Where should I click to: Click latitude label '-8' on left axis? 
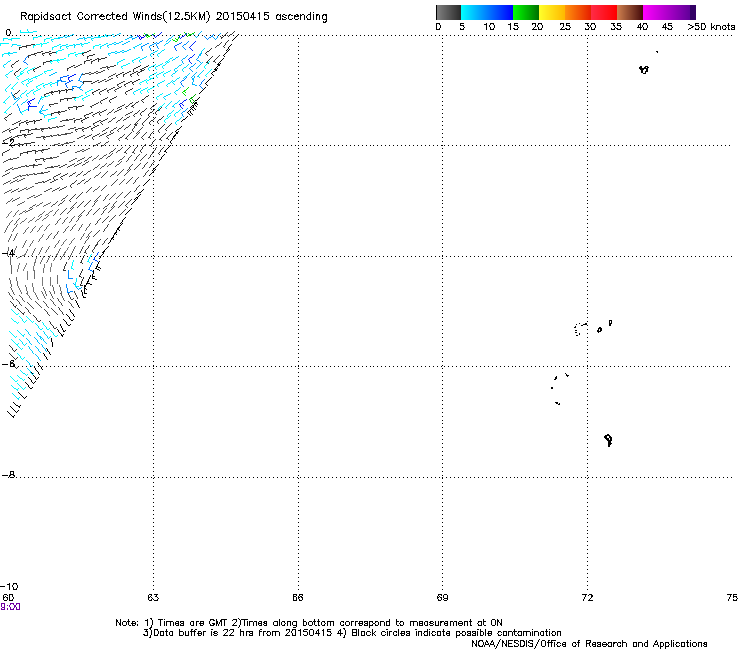8,474
